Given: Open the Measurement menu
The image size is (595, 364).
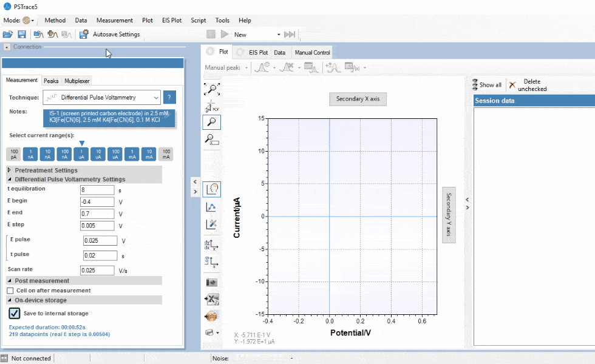Looking at the screenshot, I should [114, 20].
